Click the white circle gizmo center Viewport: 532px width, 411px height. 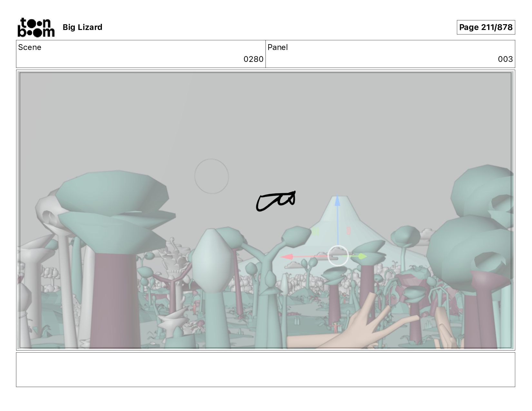pos(338,256)
